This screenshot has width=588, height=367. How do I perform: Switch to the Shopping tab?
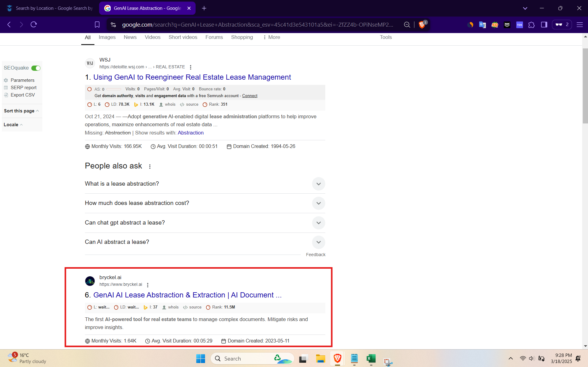click(x=242, y=37)
